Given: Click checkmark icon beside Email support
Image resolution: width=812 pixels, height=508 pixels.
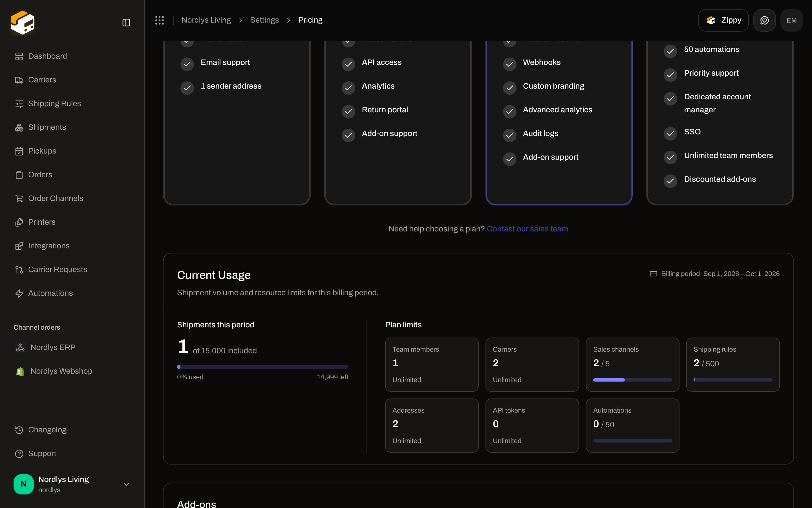Looking at the screenshot, I should pos(187,64).
